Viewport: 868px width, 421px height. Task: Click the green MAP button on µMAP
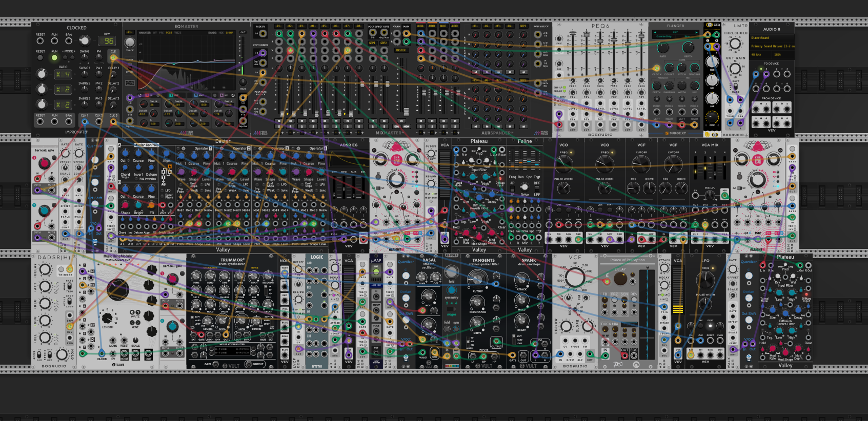pyautogui.click(x=376, y=271)
